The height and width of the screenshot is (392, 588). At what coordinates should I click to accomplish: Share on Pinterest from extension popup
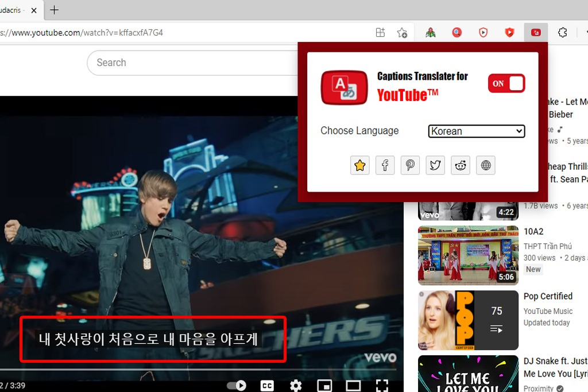pos(410,165)
